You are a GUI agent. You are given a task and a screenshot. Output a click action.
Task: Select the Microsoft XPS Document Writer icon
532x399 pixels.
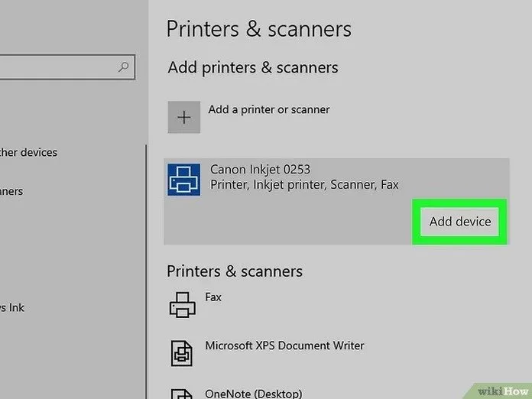183,352
